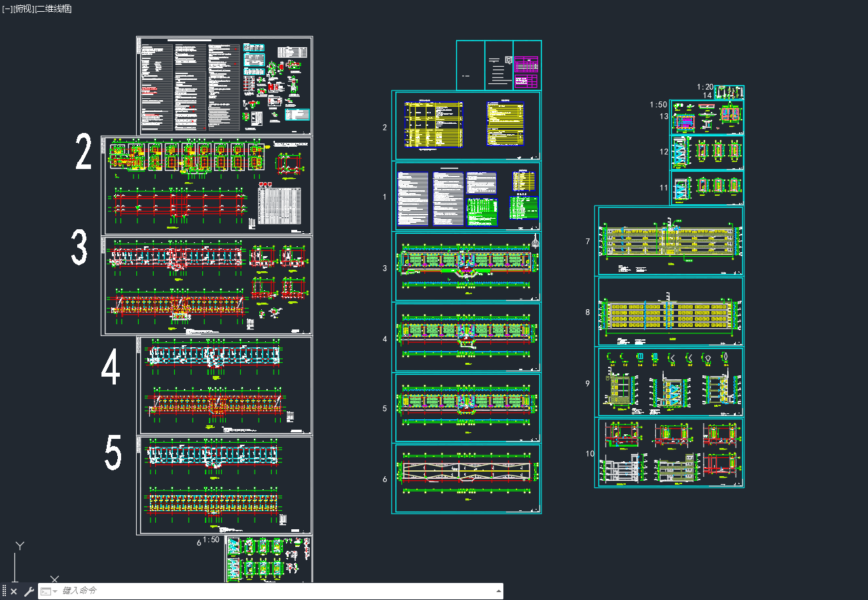Select the stair detail sheet numbered 11
Image resolution: width=868 pixels, height=600 pixels.
coord(707,188)
